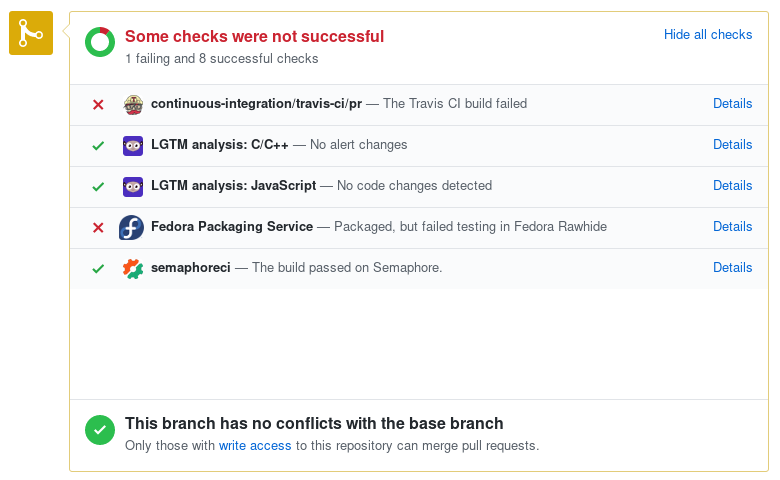Click the LGTM JavaScript analysis avatar
The width and height of the screenshot is (780, 480).
point(133,187)
